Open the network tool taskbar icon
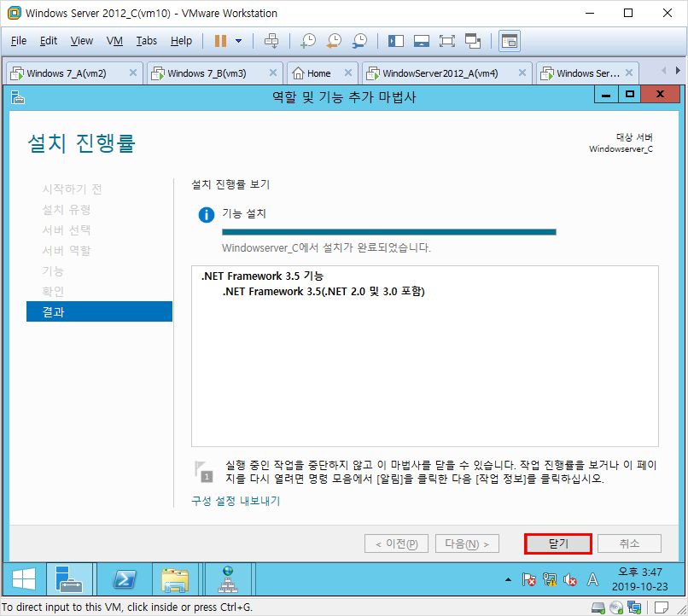Screen dimensions: 688x616 [x=228, y=579]
